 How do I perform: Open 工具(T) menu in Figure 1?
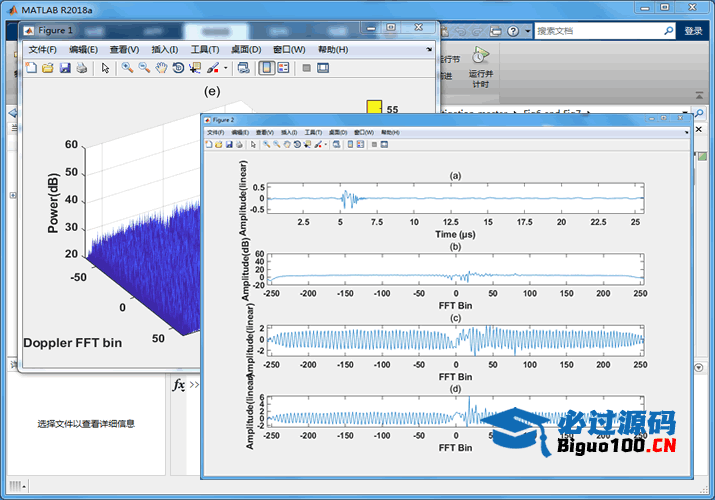click(205, 49)
